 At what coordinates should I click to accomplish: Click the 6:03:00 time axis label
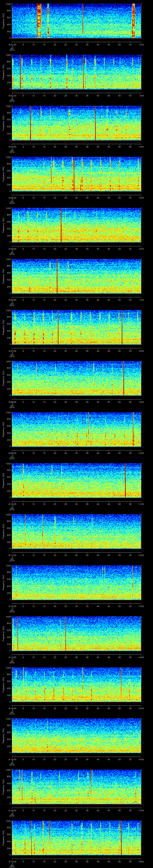click(12, 147)
